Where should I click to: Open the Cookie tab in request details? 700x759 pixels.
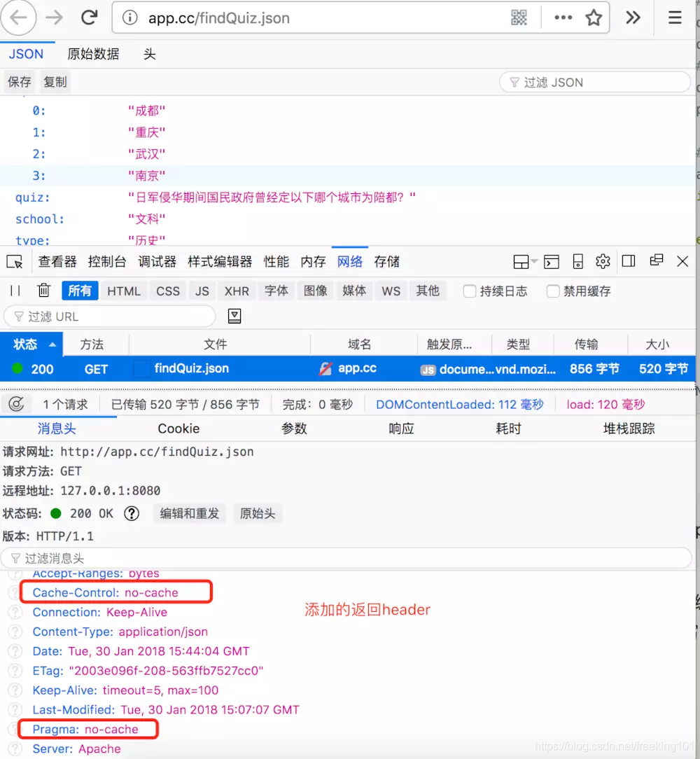click(x=178, y=428)
